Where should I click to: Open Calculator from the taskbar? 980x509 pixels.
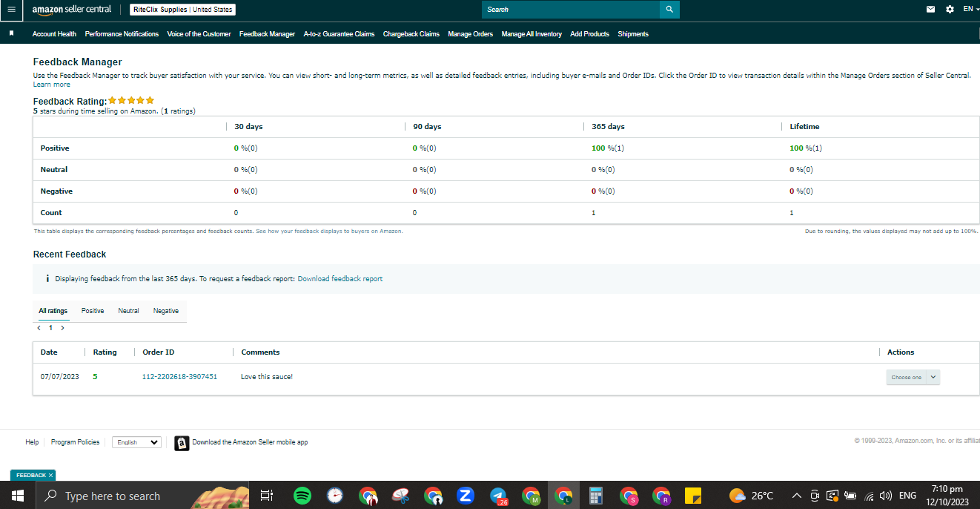tap(595, 496)
